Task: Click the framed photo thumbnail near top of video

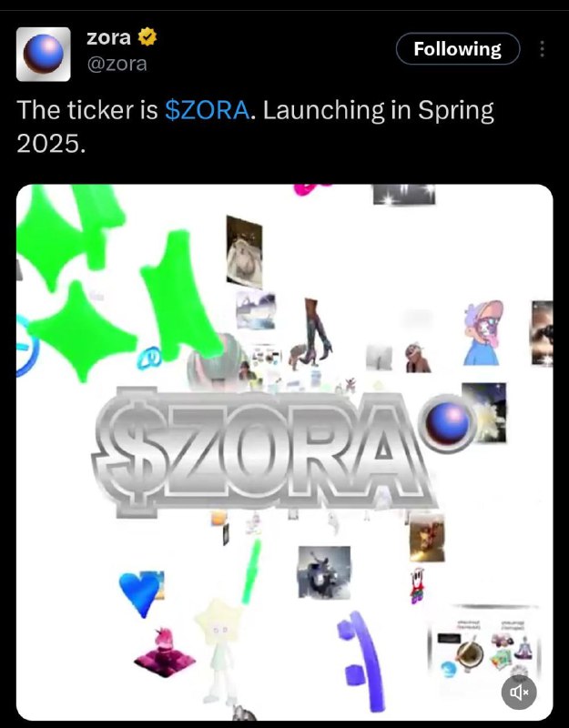Action: [244, 252]
